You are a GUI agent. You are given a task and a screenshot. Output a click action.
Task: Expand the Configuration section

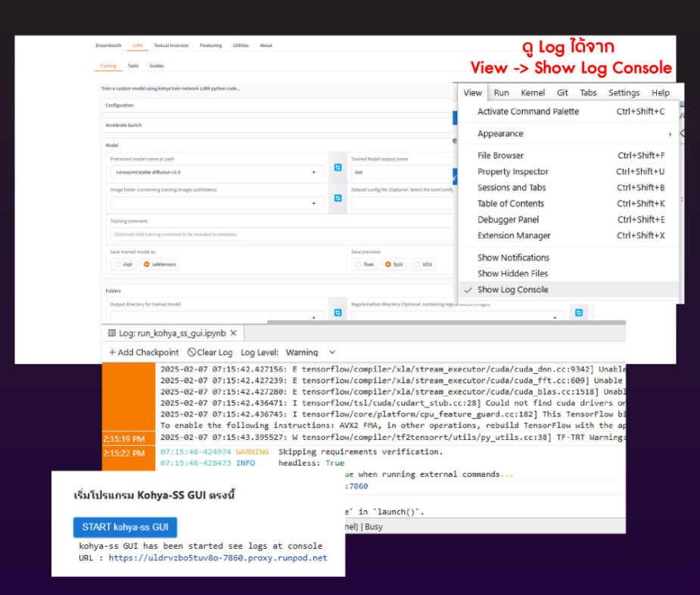pyautogui.click(x=120, y=105)
